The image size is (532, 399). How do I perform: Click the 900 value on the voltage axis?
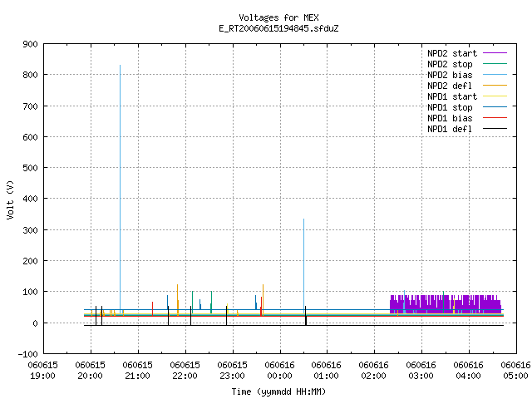coord(30,44)
